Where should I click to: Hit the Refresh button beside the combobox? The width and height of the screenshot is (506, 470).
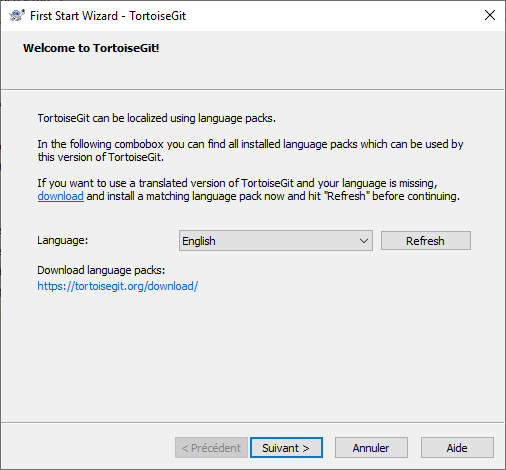coord(426,241)
